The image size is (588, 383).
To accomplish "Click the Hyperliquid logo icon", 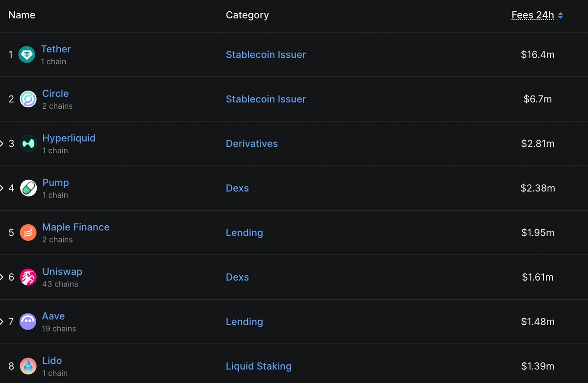I will (x=28, y=144).
